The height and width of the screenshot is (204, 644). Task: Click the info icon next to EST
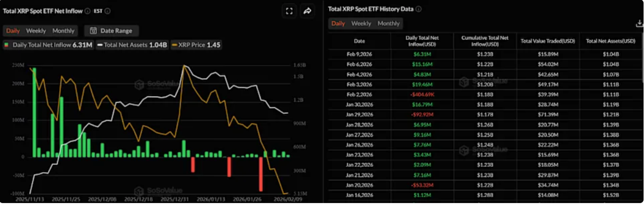[x=108, y=11]
